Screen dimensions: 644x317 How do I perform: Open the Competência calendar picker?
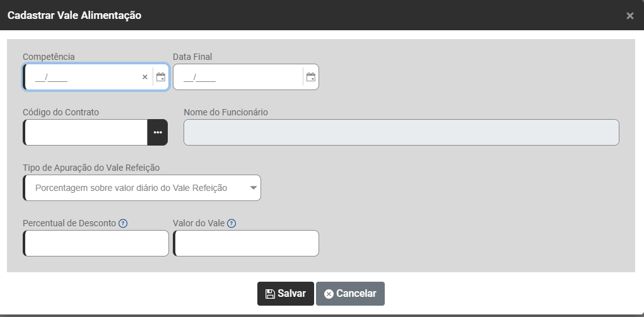tap(161, 77)
